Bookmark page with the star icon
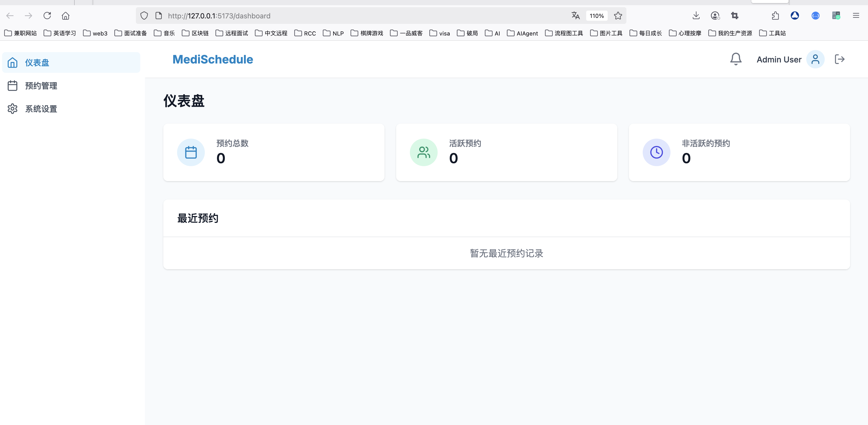868x425 pixels. pos(618,16)
